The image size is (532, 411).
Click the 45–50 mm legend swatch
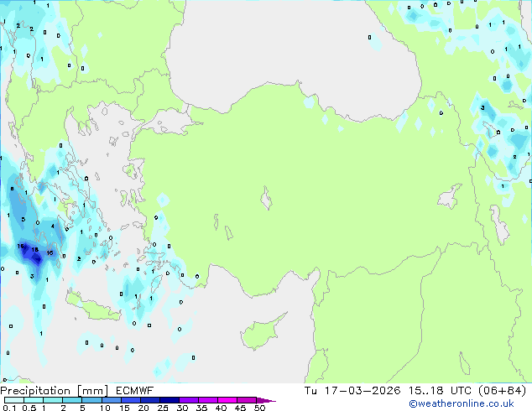247,400
